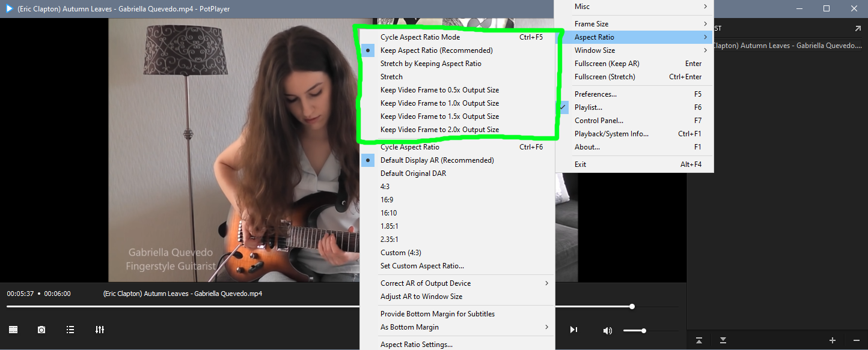Choose Fullscreen (Keep AR)
Viewport: 868px width, 350px height.
(x=634, y=64)
